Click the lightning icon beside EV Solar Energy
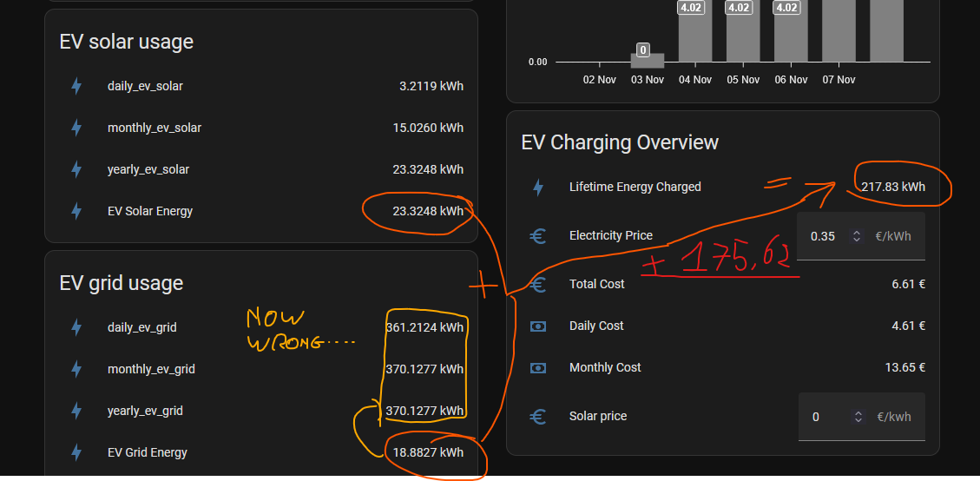980x481 pixels. coord(76,212)
